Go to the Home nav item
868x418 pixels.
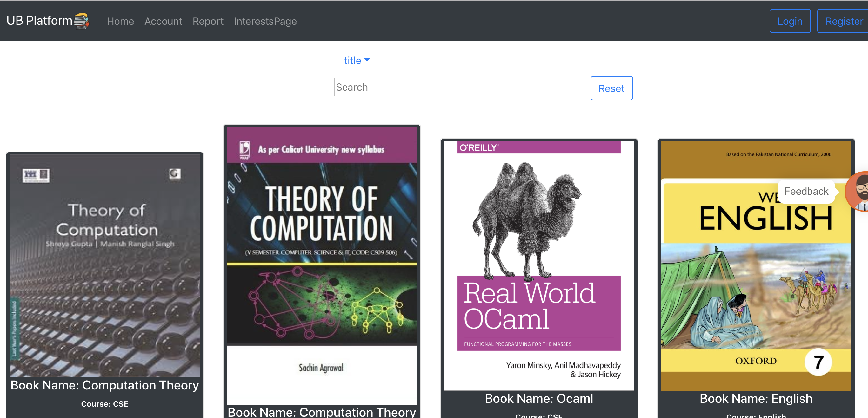[120, 21]
